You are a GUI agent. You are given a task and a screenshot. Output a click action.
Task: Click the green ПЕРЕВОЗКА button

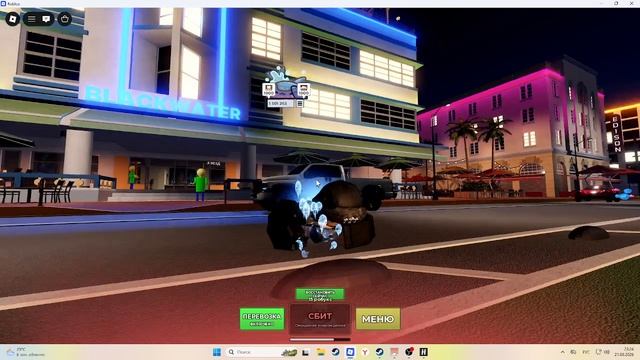(x=262, y=319)
